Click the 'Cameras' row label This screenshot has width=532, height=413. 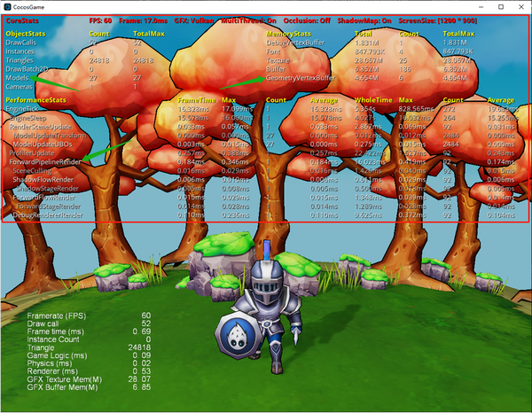19,87
